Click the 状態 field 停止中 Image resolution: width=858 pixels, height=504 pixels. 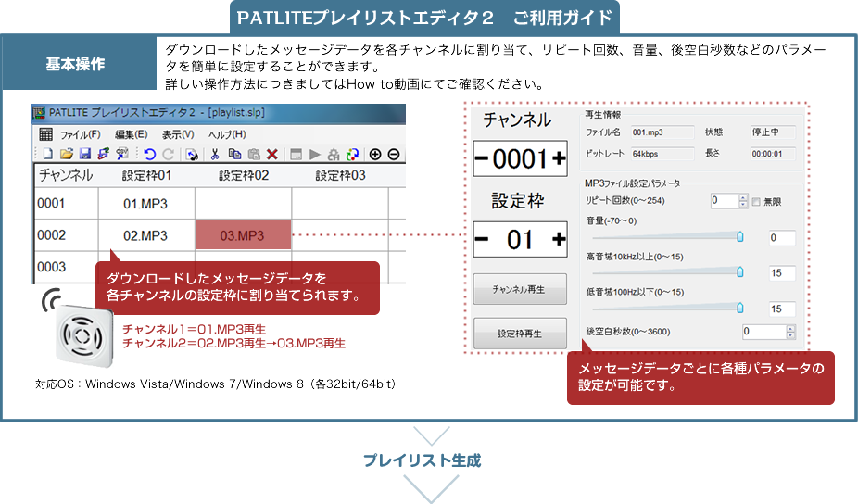point(773,132)
